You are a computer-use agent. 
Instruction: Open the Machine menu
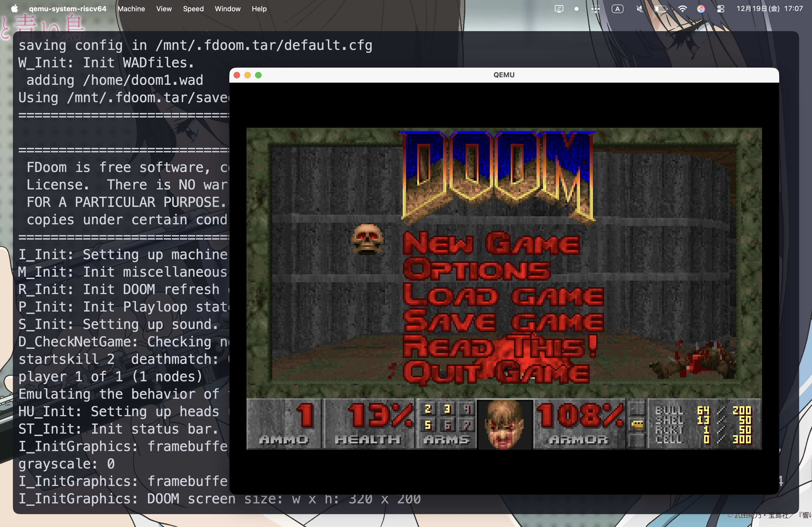[x=131, y=9]
